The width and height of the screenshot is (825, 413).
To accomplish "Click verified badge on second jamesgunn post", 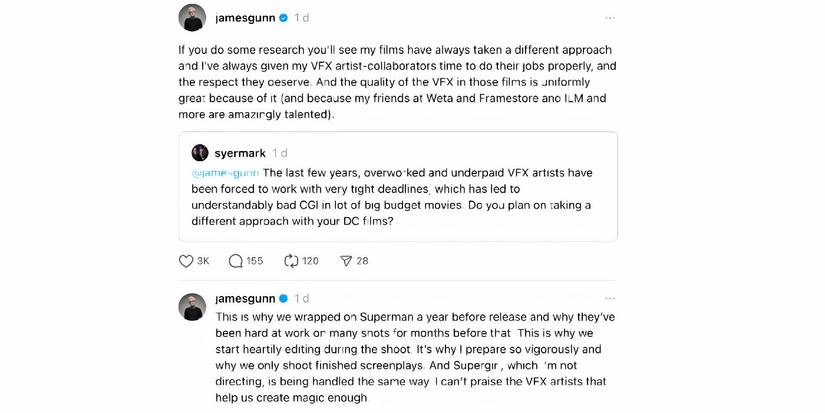I will [284, 299].
